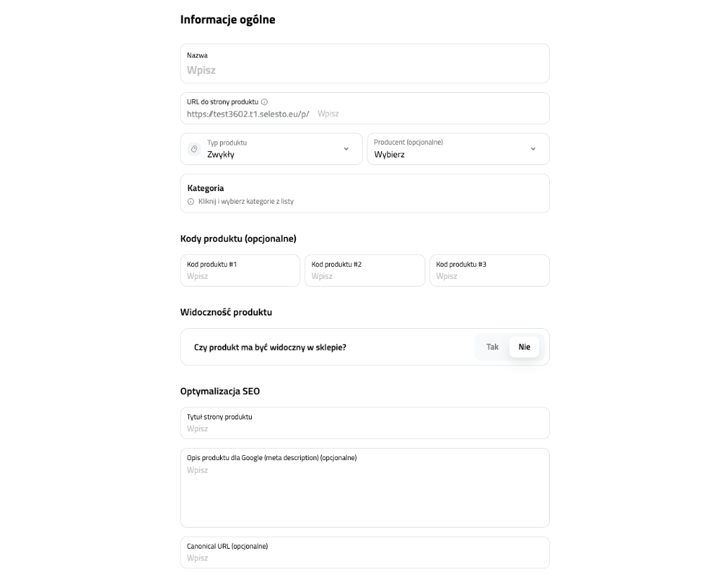Click the 'Czy produkt ma być widoczny' question row

270,347
